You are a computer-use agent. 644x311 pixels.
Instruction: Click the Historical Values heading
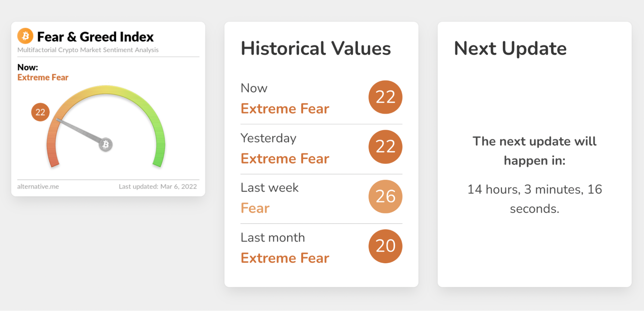(x=316, y=48)
